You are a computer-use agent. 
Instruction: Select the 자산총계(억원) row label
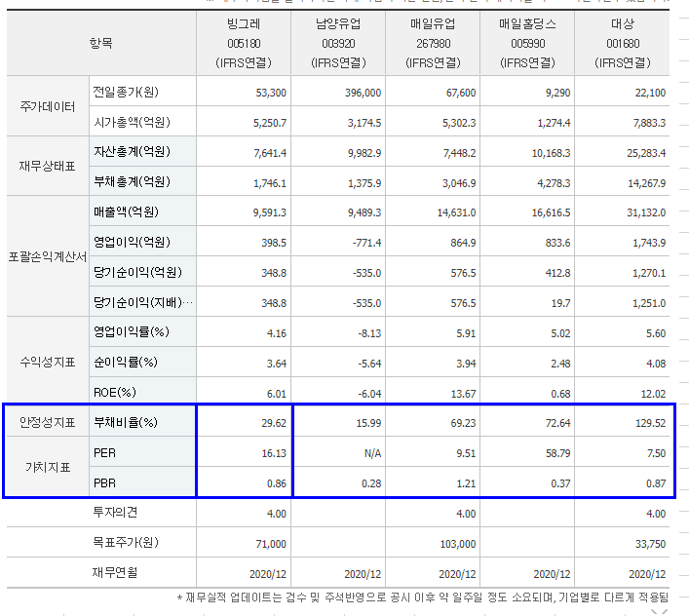coord(132,152)
